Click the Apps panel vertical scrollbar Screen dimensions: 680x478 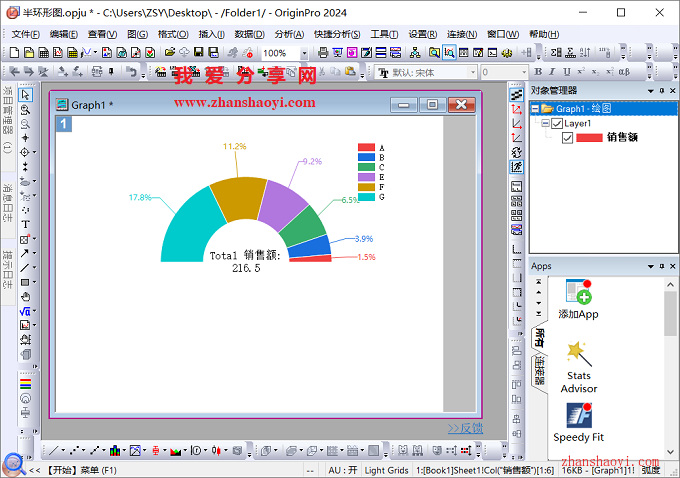coord(670,368)
